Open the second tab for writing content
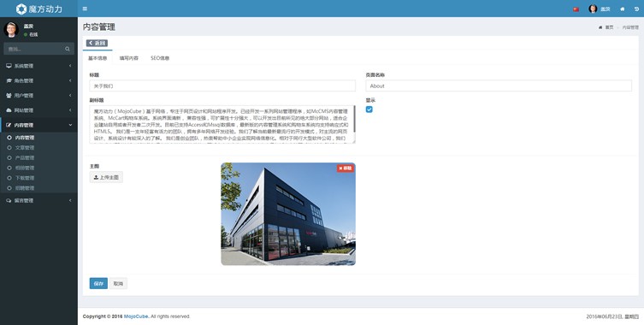This screenshot has height=325, width=644. click(x=128, y=58)
